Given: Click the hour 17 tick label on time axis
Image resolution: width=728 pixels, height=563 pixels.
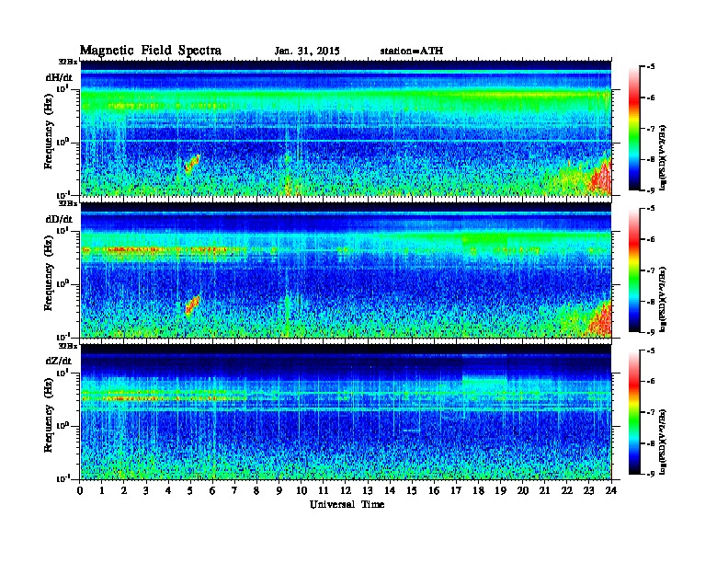Looking at the screenshot, I should coord(457,490).
